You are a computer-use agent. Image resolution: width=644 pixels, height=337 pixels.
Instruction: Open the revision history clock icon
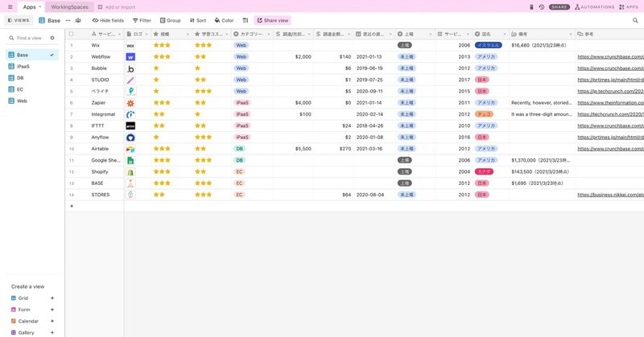tap(541, 7)
